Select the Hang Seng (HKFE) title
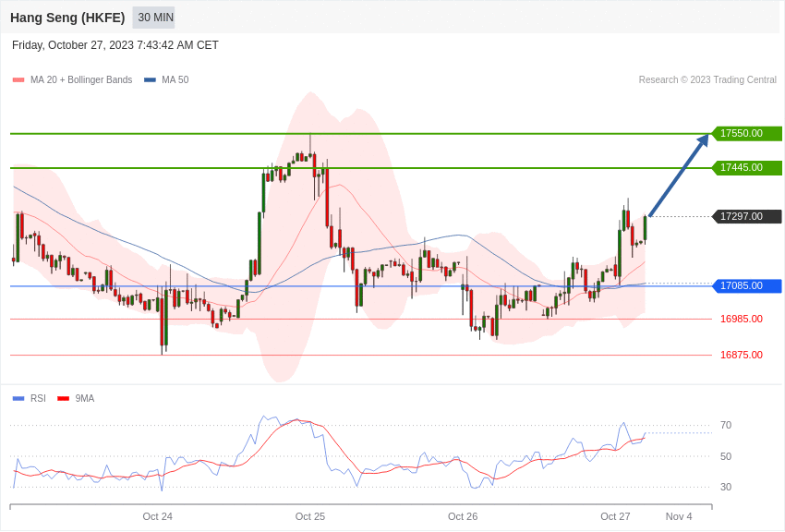Viewport: 785px width, 532px height. tap(67, 18)
